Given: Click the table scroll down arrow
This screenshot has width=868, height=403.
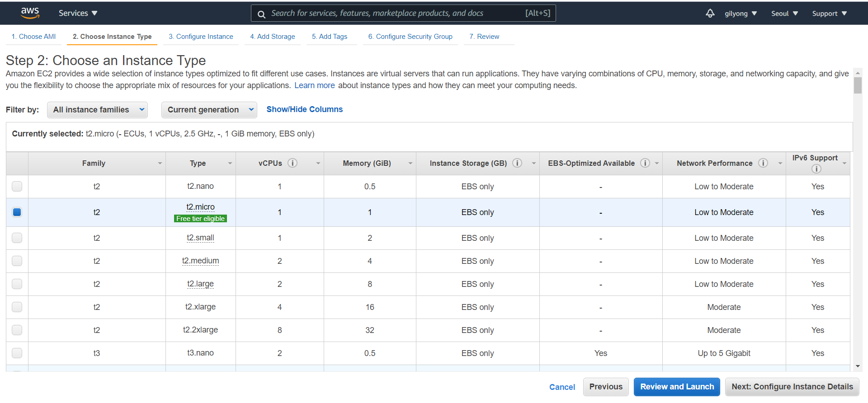Looking at the screenshot, I should pyautogui.click(x=858, y=366).
